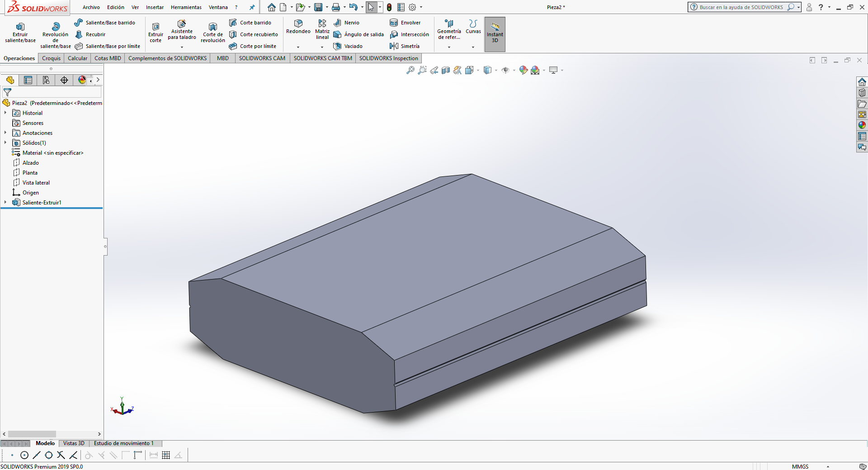Click the Section view icon
Screen dimensions: 868x470
pos(446,70)
